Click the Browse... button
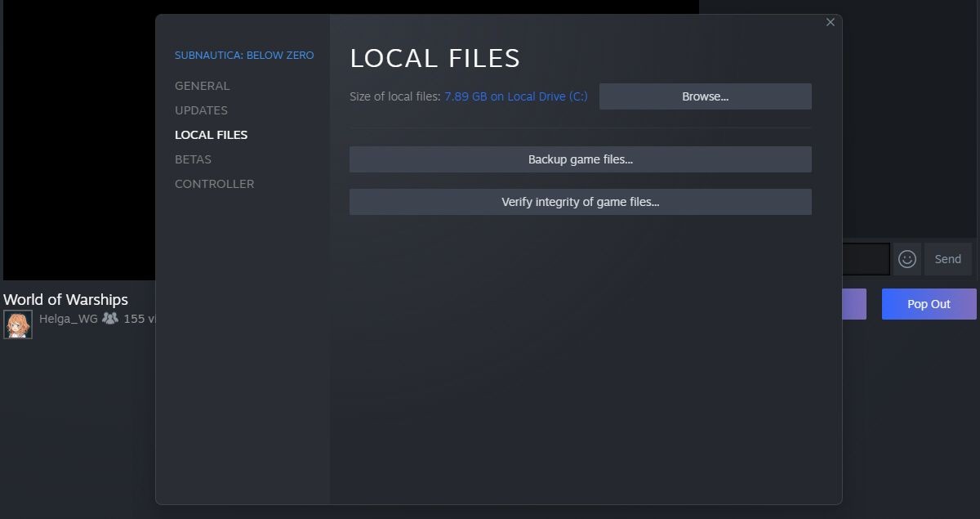Image resolution: width=980 pixels, height=519 pixels. click(x=705, y=96)
